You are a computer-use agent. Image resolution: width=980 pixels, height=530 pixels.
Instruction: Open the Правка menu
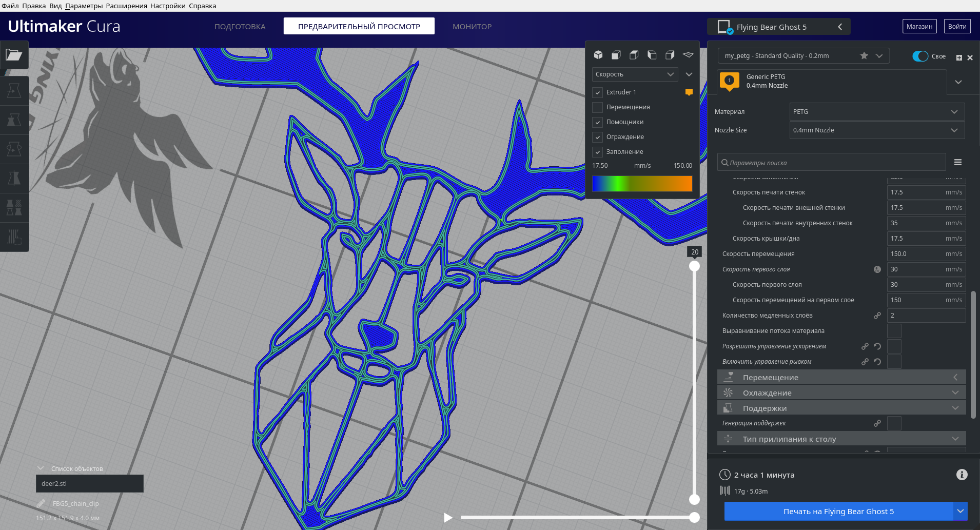pyautogui.click(x=34, y=6)
